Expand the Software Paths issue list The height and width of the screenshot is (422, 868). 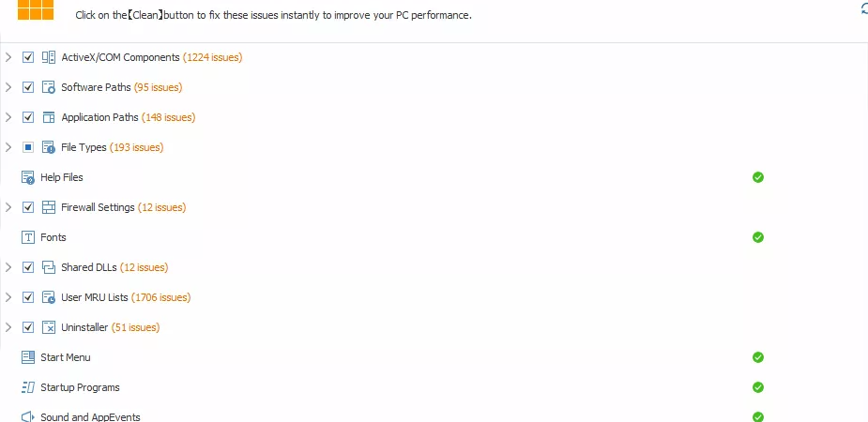point(8,87)
